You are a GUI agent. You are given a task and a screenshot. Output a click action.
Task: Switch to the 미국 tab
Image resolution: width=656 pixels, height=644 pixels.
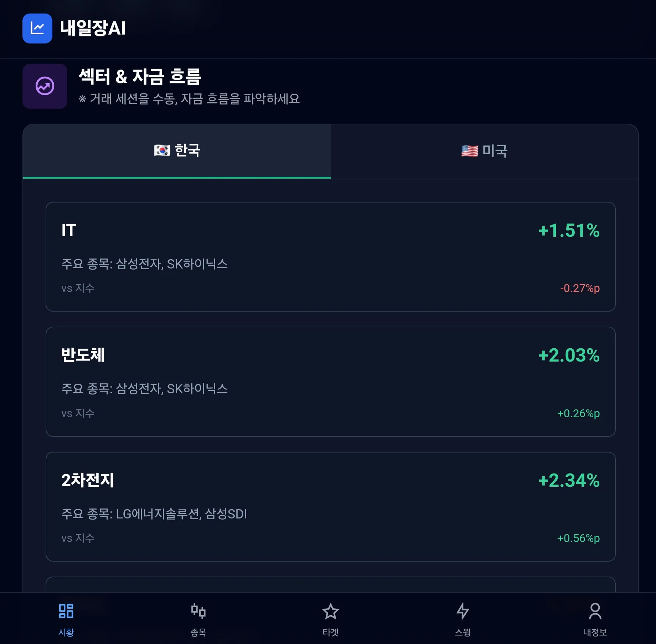493,151
